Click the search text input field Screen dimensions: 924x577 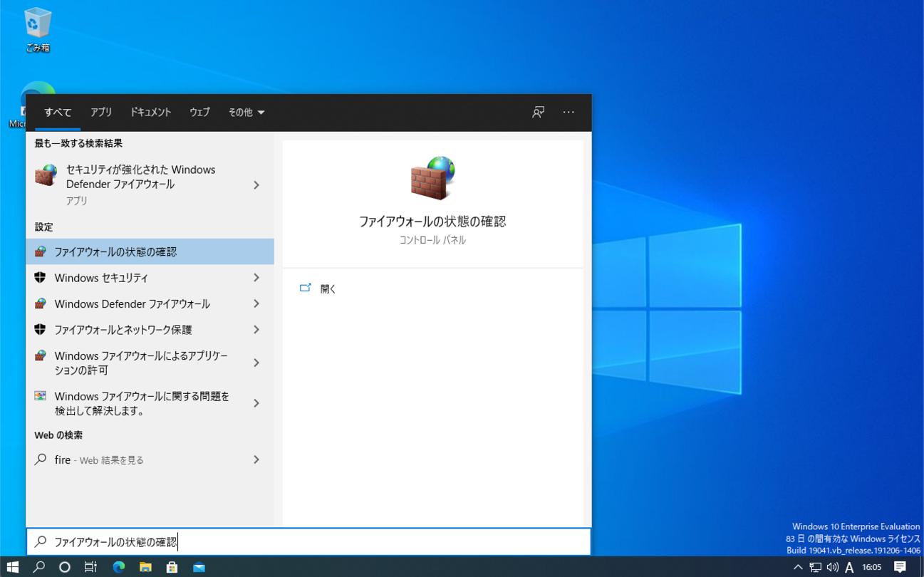pyautogui.click(x=308, y=542)
